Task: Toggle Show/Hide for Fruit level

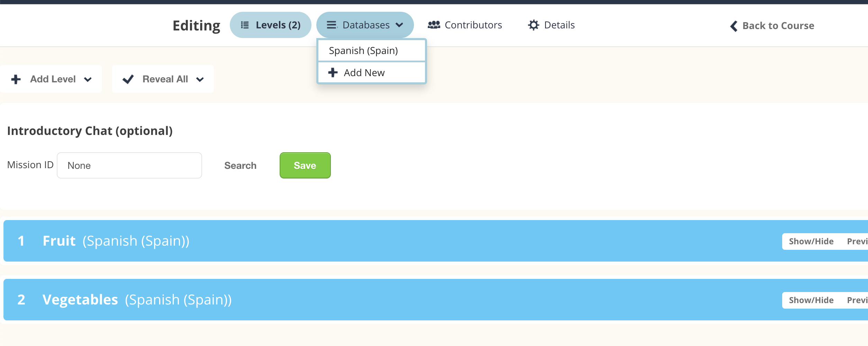Action: [x=811, y=241]
